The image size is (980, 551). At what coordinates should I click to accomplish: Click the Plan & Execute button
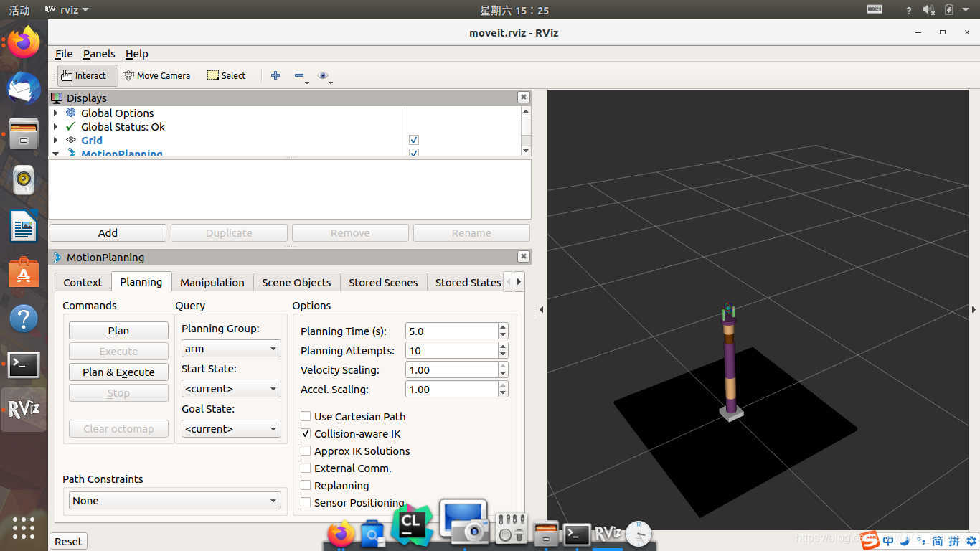(118, 372)
